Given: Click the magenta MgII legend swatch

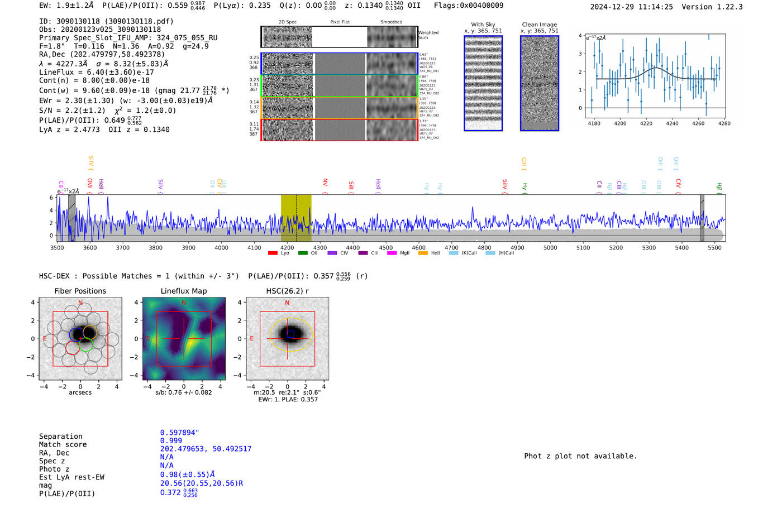Looking at the screenshot, I should coord(392,253).
